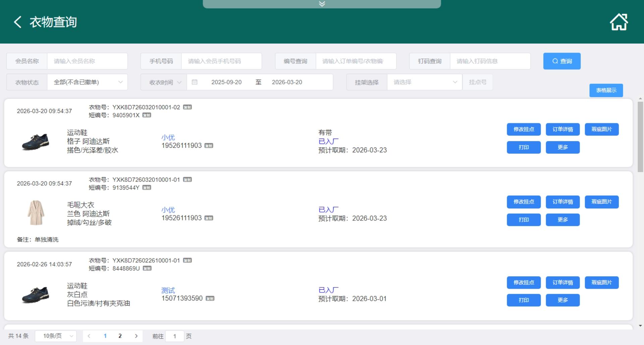Copy short code 9405901X
This screenshot has width=644, height=345.
pos(147,115)
